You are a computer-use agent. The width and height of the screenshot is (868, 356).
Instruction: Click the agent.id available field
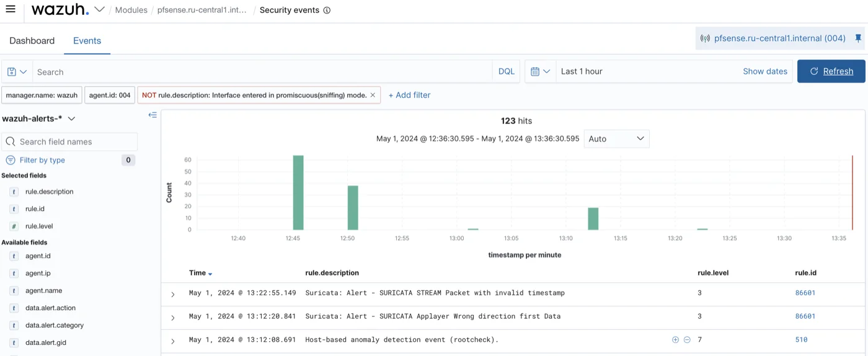pyautogui.click(x=38, y=256)
